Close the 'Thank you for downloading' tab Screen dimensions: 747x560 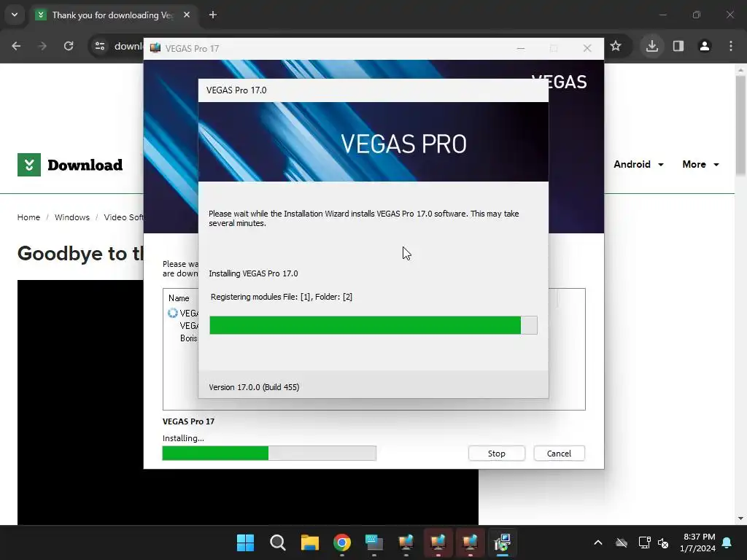[187, 15]
